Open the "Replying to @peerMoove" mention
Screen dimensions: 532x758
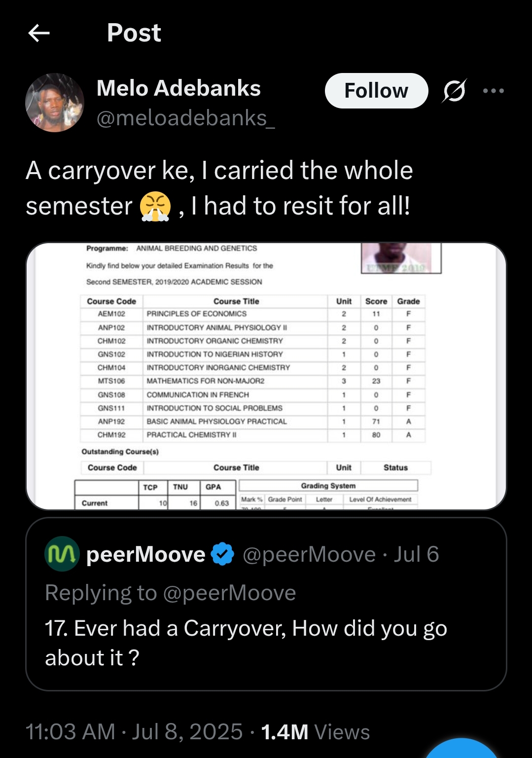[x=229, y=593]
